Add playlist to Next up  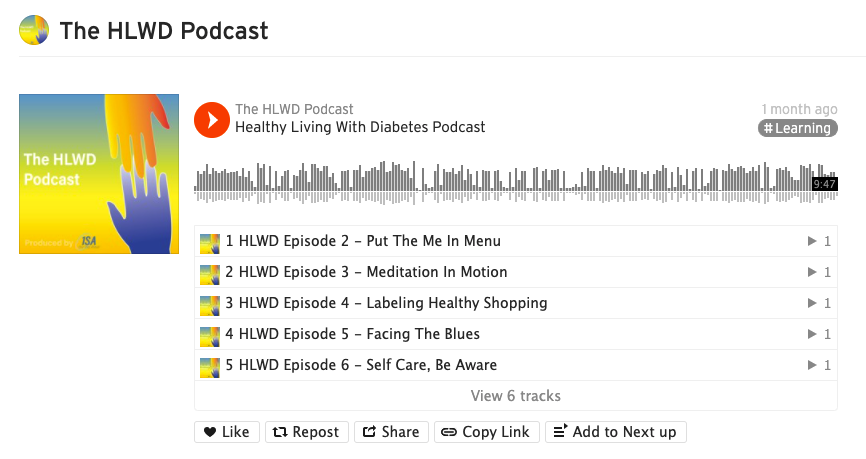(615, 432)
